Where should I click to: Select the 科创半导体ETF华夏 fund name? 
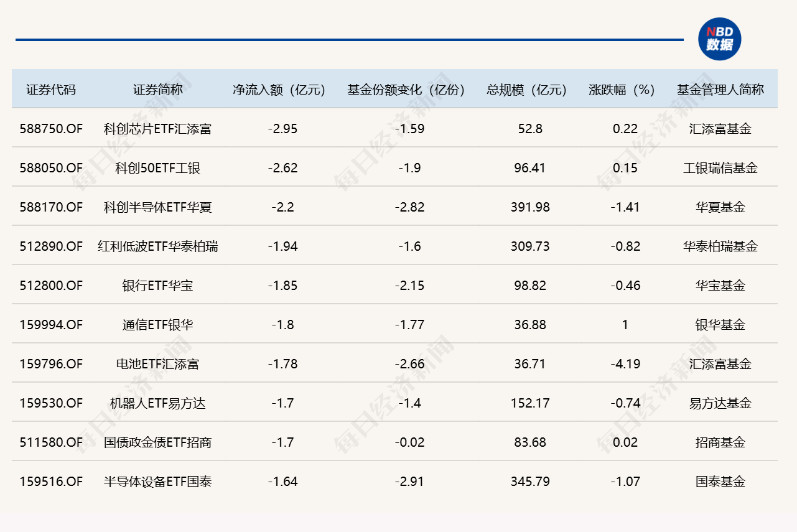(x=158, y=207)
